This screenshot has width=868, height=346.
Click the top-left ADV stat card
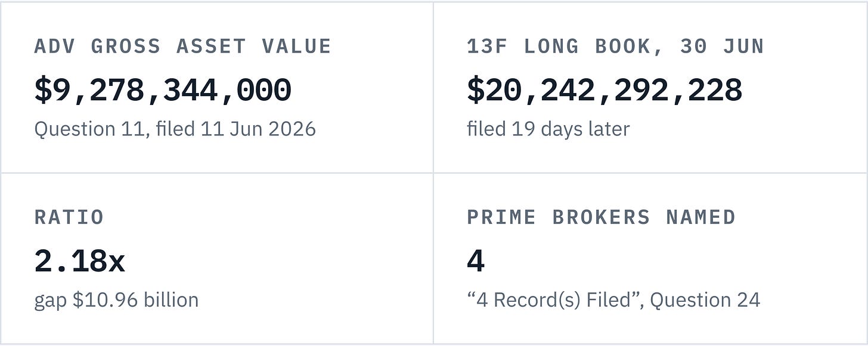[x=217, y=88]
